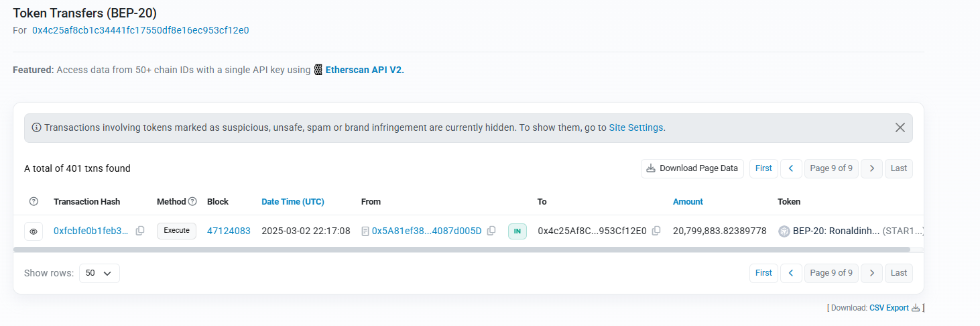
Task: Jump to First page at top
Action: [x=763, y=168]
